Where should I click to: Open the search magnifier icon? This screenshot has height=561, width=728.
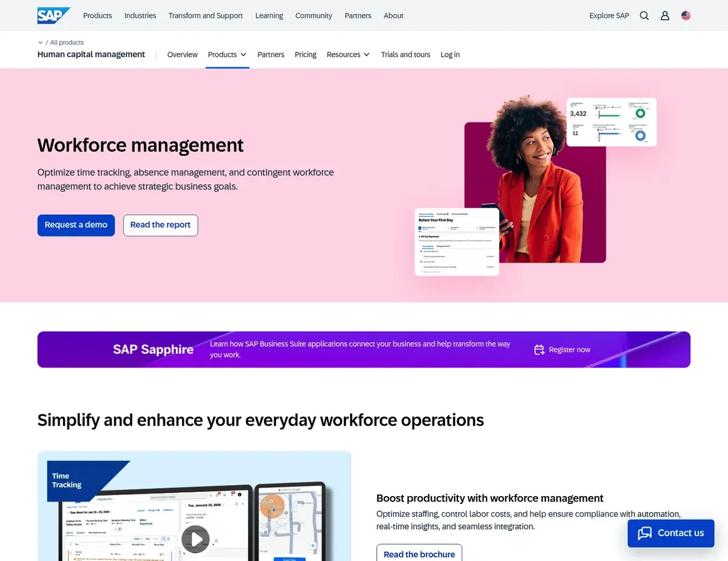coord(644,16)
